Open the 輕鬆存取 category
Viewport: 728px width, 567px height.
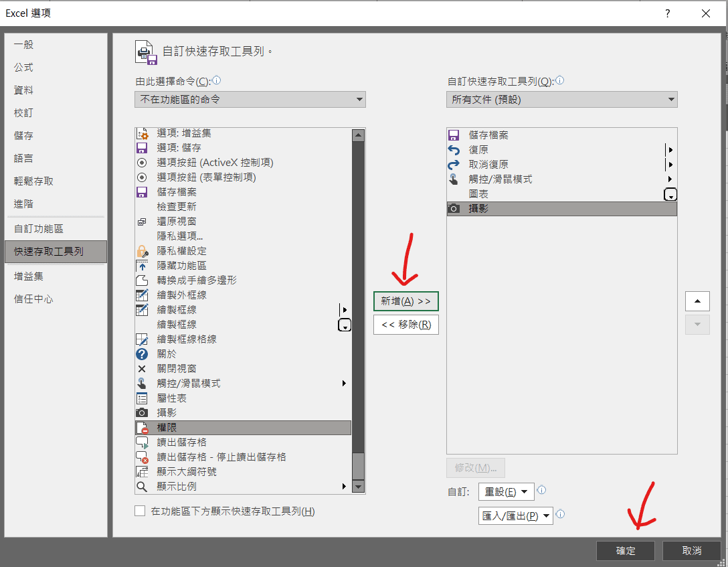tap(33, 181)
